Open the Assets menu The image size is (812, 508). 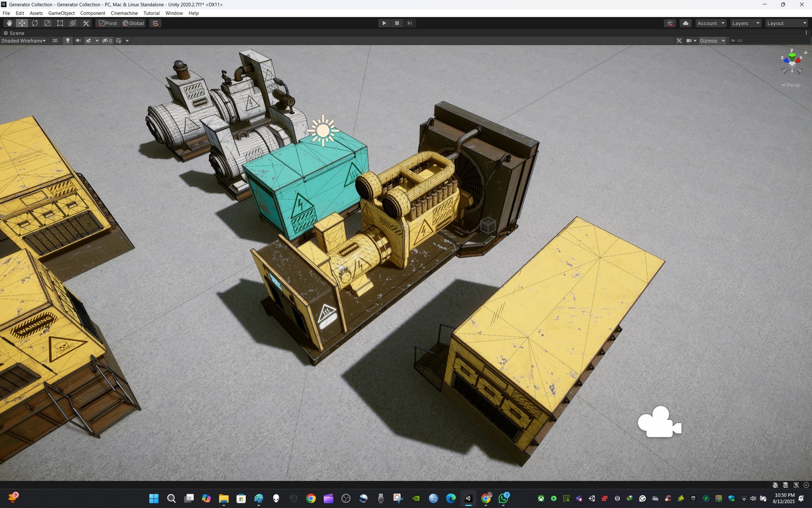[36, 13]
